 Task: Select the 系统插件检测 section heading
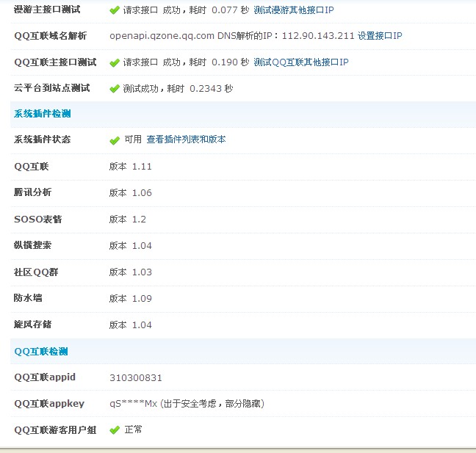pyautogui.click(x=42, y=114)
